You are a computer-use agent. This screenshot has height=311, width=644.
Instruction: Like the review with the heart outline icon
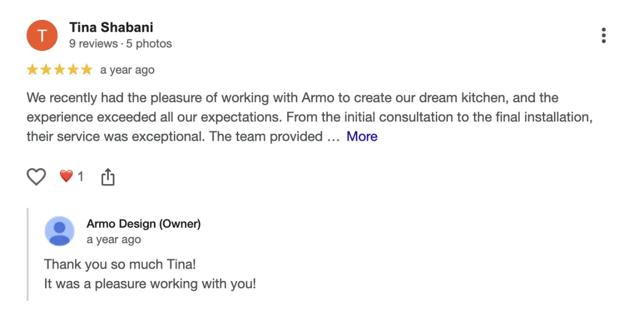(x=36, y=177)
